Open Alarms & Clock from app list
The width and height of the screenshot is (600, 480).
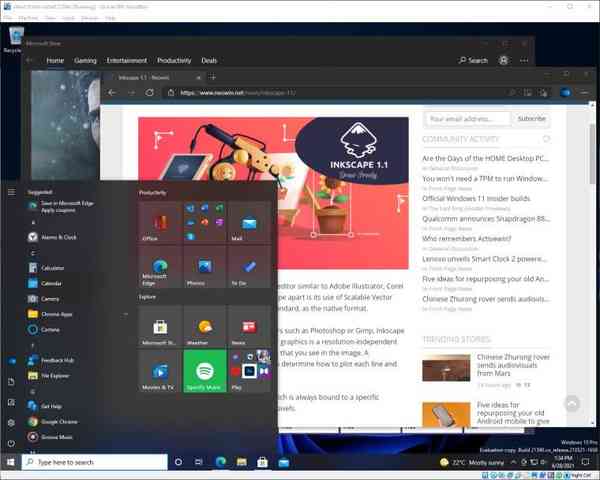click(x=54, y=237)
